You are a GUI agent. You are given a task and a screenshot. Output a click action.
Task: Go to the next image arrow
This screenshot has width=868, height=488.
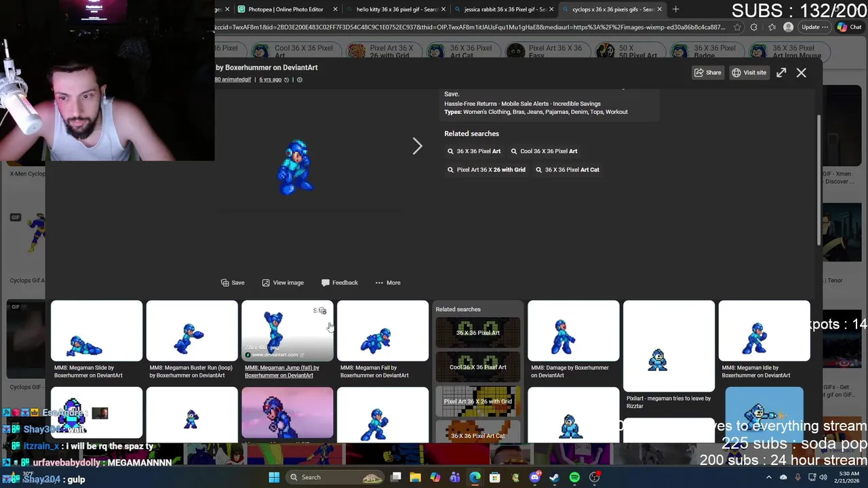[417, 146]
